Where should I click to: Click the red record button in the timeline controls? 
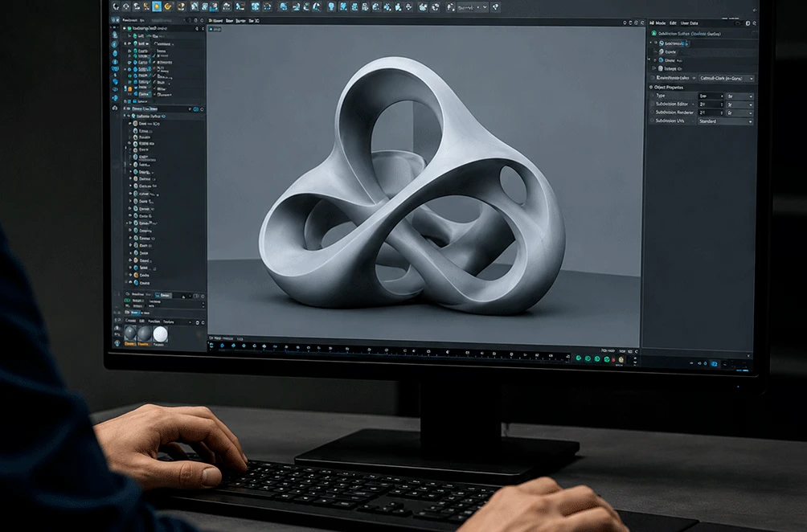point(613,360)
